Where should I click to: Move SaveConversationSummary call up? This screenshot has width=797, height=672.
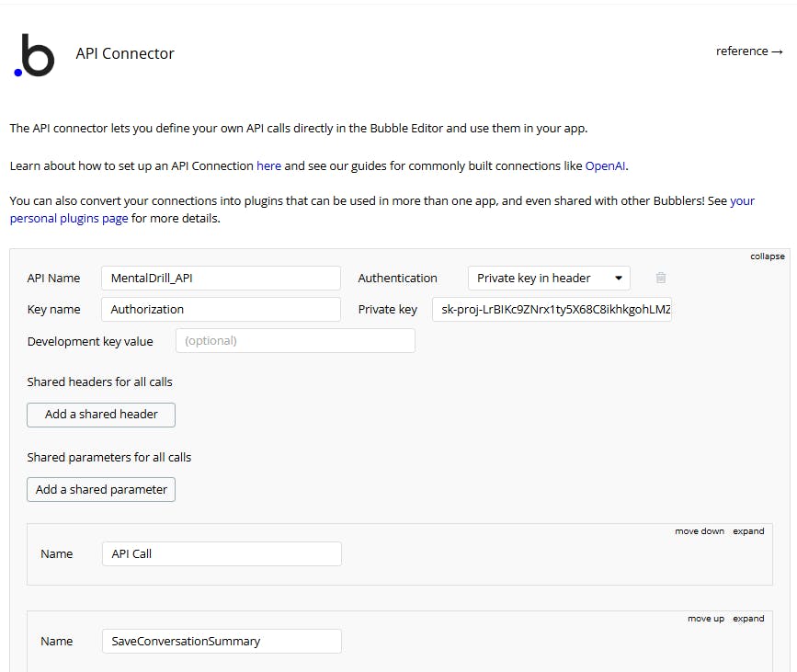pyautogui.click(x=705, y=619)
